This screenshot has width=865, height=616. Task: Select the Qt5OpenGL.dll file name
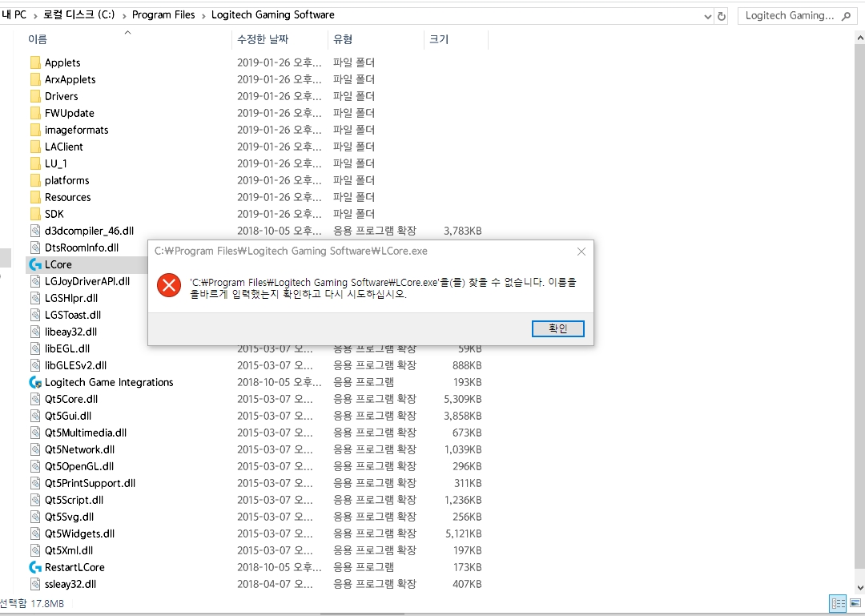[x=78, y=466]
